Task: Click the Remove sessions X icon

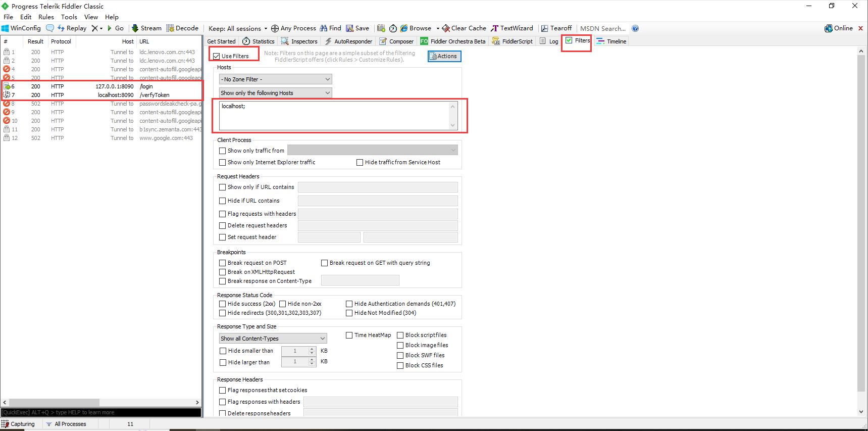Action: 94,28
